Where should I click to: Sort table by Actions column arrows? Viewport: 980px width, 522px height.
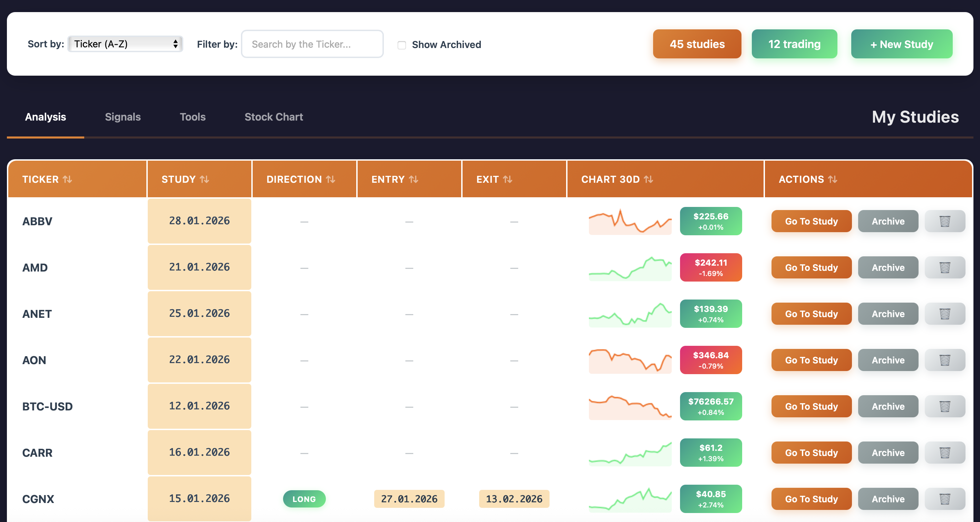coord(832,179)
